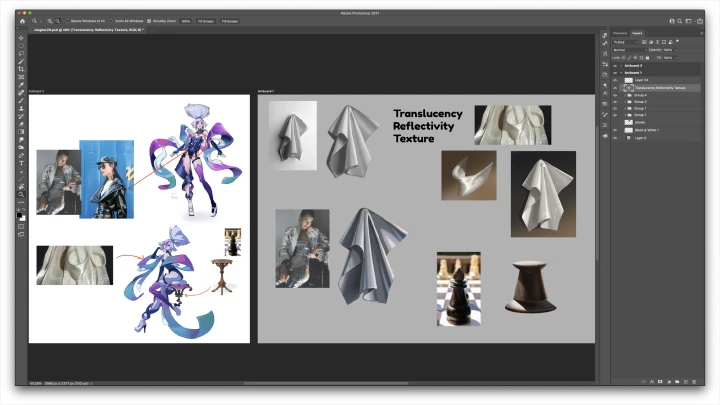Image resolution: width=720 pixels, height=405 pixels.
Task: Select the Elliptical Marquee tool
Action: pyautogui.click(x=21, y=46)
